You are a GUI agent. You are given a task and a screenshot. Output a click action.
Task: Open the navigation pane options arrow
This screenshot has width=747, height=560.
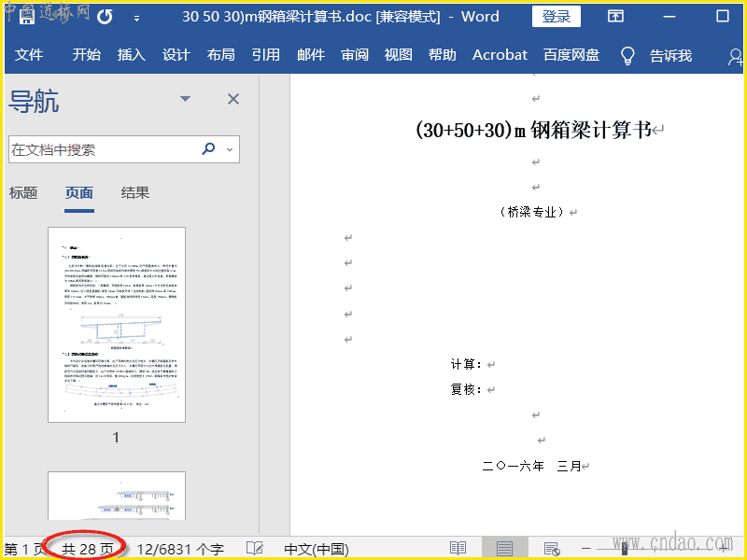point(185,99)
